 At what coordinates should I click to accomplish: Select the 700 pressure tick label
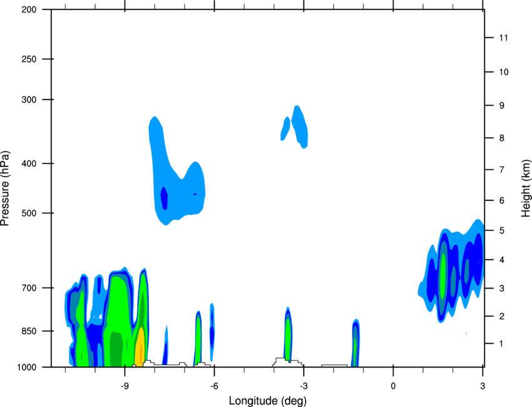[29, 288]
